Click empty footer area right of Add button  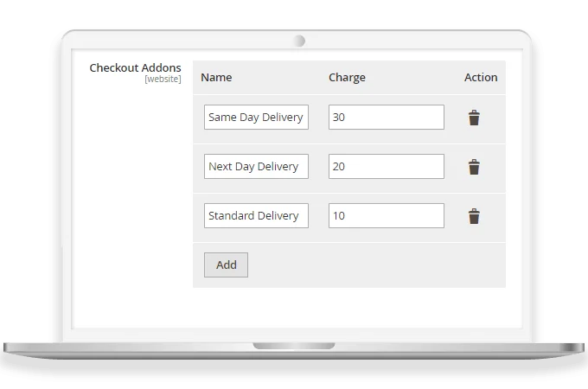(372, 265)
